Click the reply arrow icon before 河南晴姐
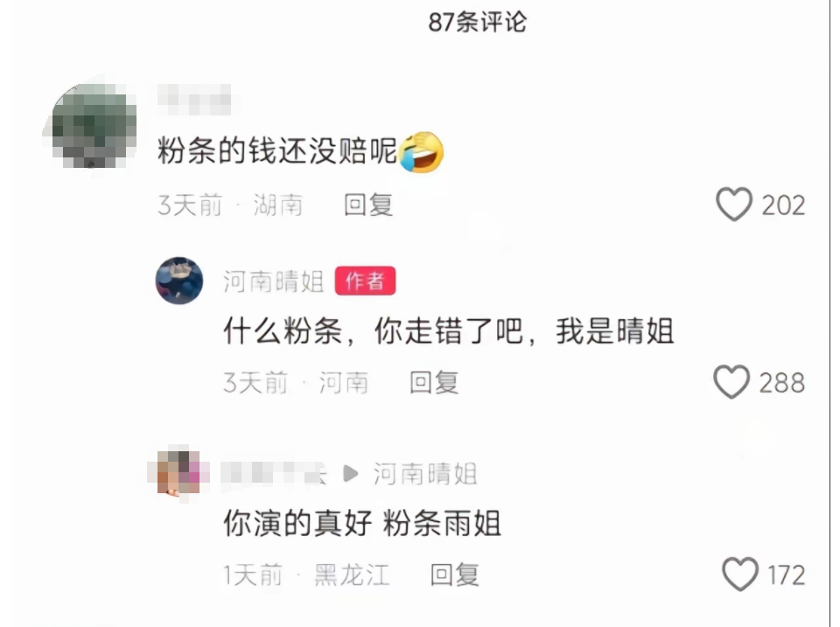The height and width of the screenshot is (627, 840). (x=350, y=474)
